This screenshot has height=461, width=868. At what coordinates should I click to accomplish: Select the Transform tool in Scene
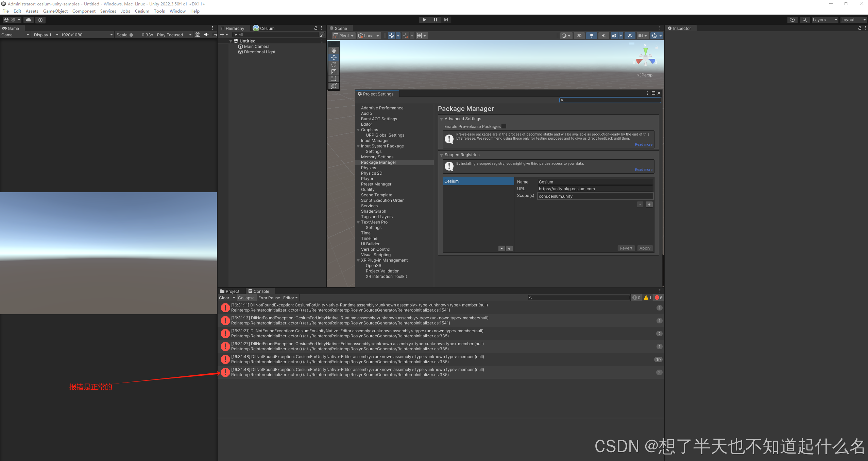point(334,86)
